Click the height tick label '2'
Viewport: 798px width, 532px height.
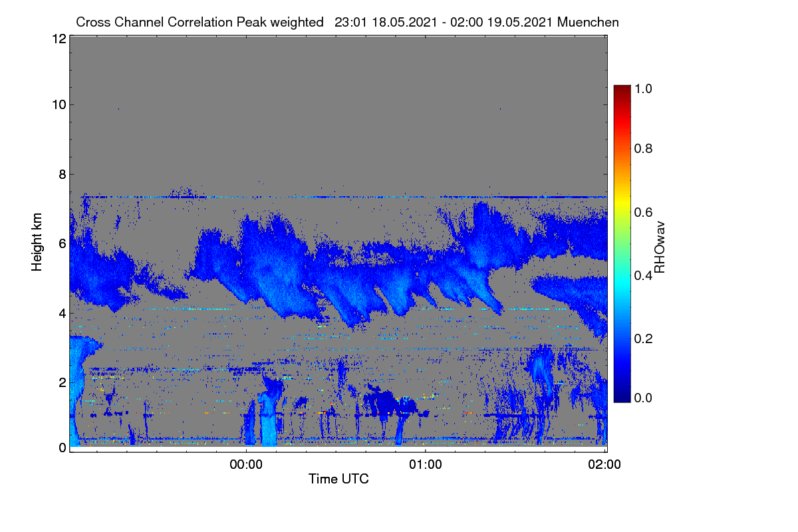[x=62, y=382]
